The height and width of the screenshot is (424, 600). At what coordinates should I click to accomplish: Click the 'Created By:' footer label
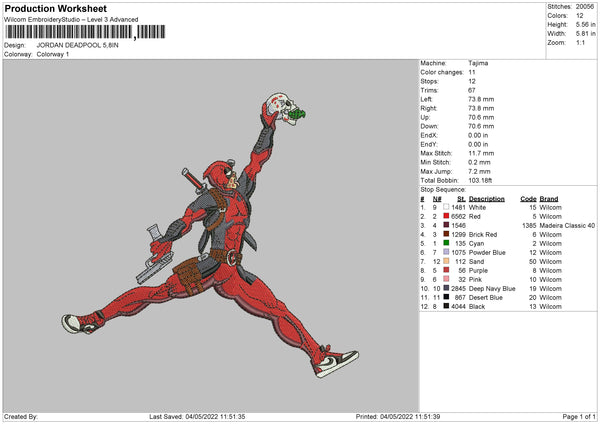coord(21,416)
